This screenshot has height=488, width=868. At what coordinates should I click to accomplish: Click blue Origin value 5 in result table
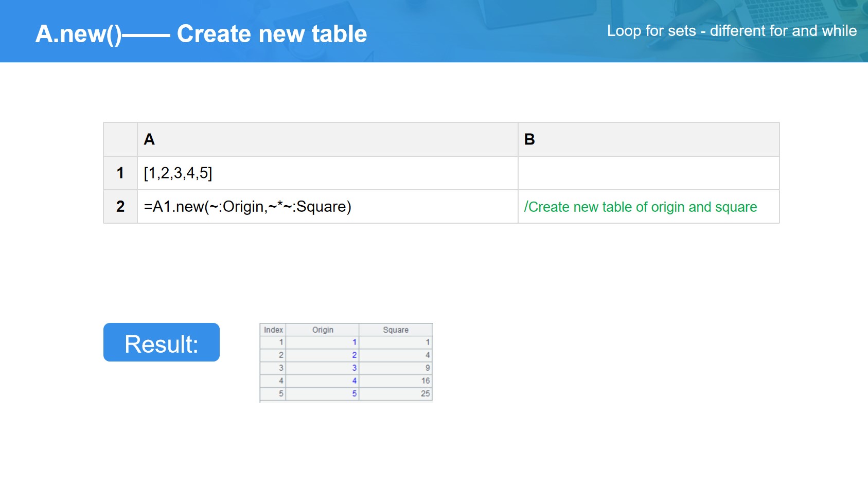[354, 393]
